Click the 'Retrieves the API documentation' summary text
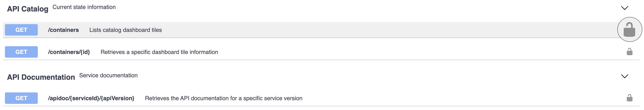Image resolution: width=644 pixels, height=110 pixels. coord(223,98)
